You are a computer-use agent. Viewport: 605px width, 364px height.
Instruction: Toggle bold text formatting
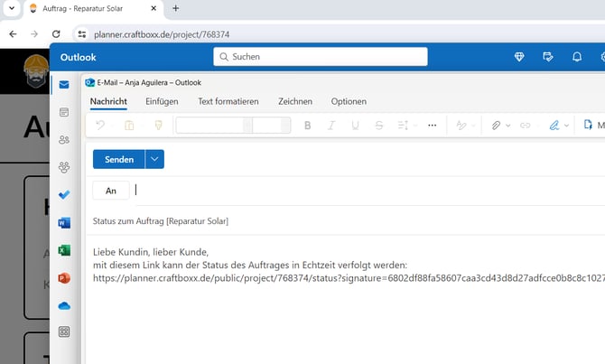point(308,126)
